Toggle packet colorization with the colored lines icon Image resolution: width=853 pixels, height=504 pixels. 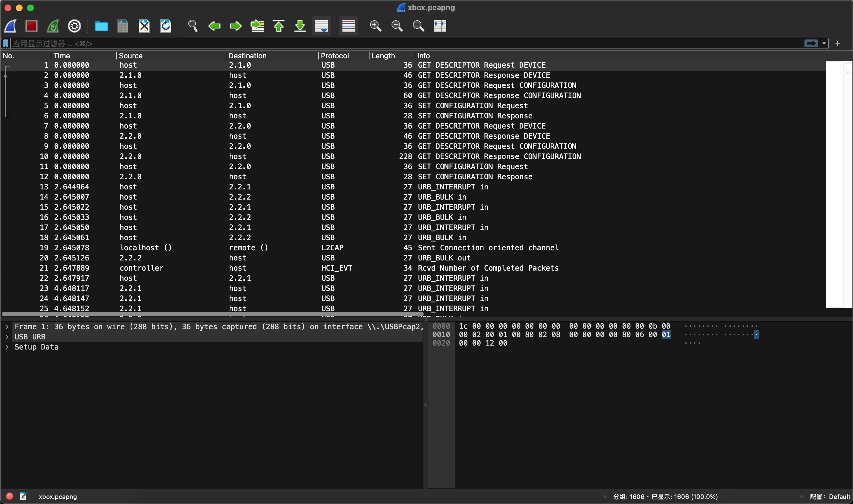click(x=348, y=26)
